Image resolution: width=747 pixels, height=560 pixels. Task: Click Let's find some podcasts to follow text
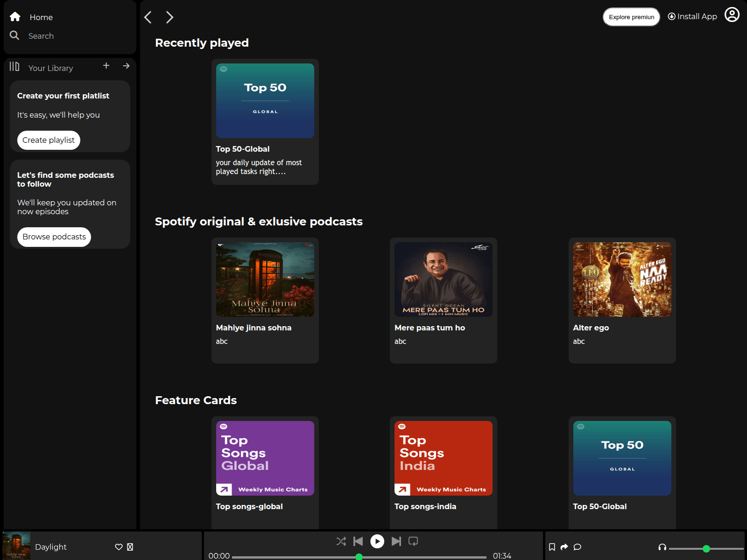point(65,180)
